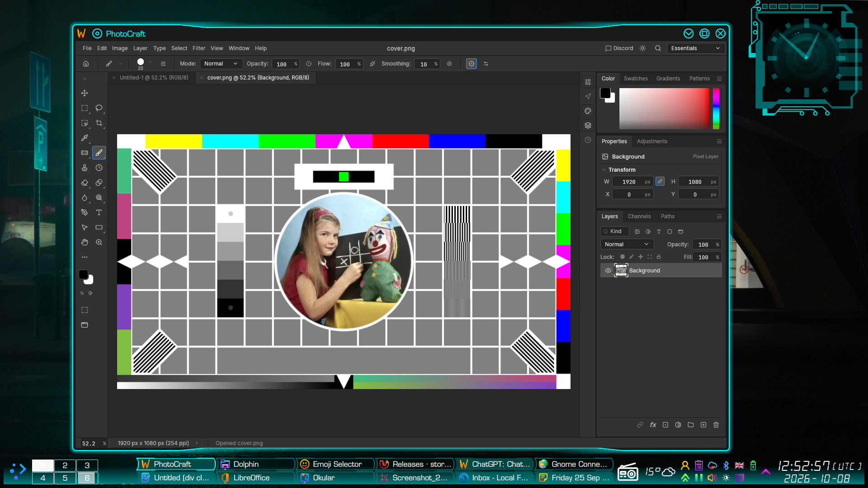Select the Eraser tool

point(85,183)
